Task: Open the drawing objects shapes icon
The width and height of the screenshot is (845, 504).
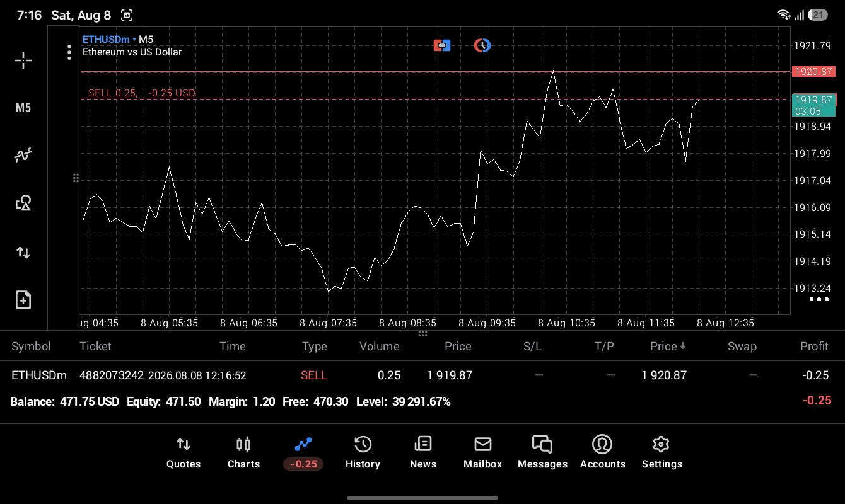Action: [23, 203]
